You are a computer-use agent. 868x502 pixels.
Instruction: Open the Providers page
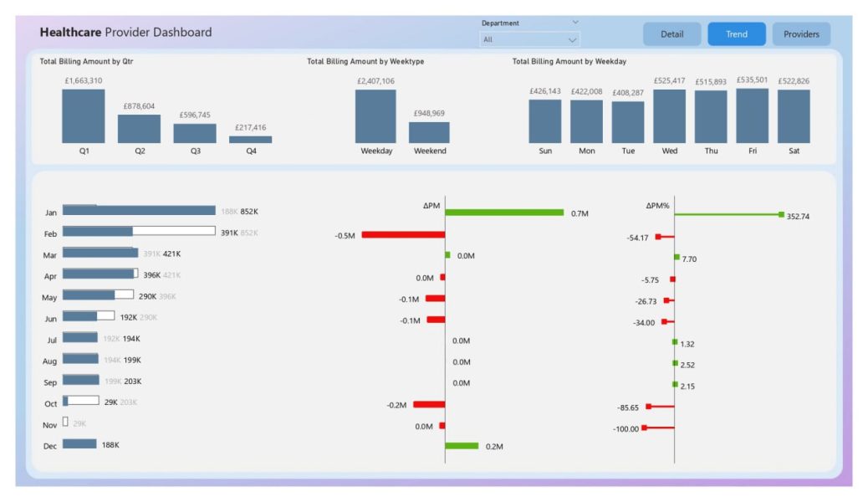tap(800, 34)
